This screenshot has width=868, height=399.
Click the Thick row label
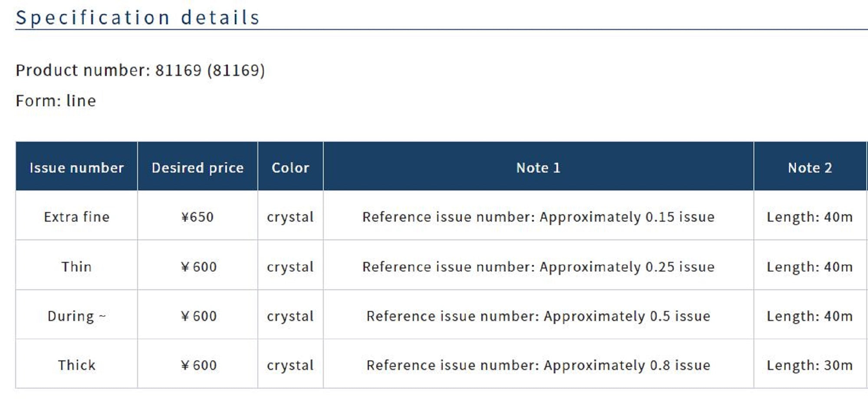tap(76, 365)
